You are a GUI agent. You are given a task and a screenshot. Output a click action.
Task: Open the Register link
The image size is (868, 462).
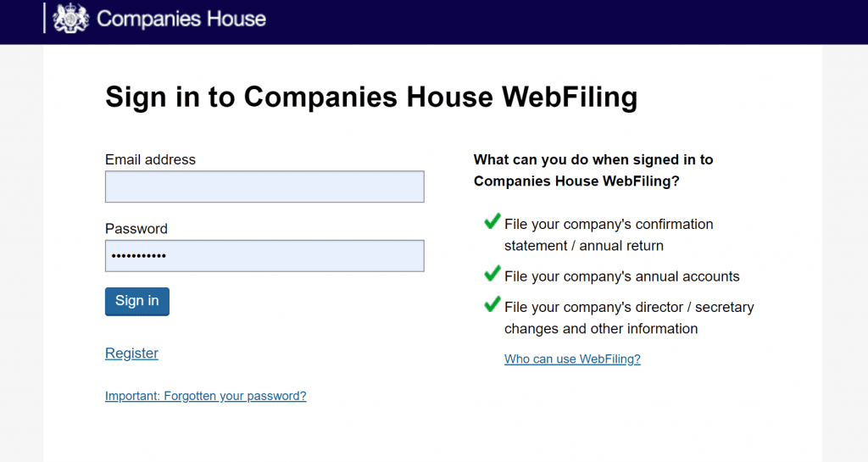[131, 353]
